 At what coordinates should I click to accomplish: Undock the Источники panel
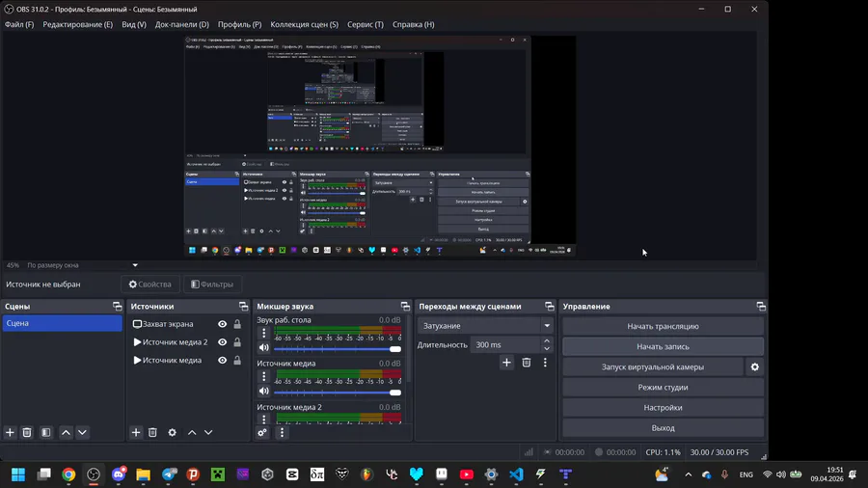coord(244,306)
